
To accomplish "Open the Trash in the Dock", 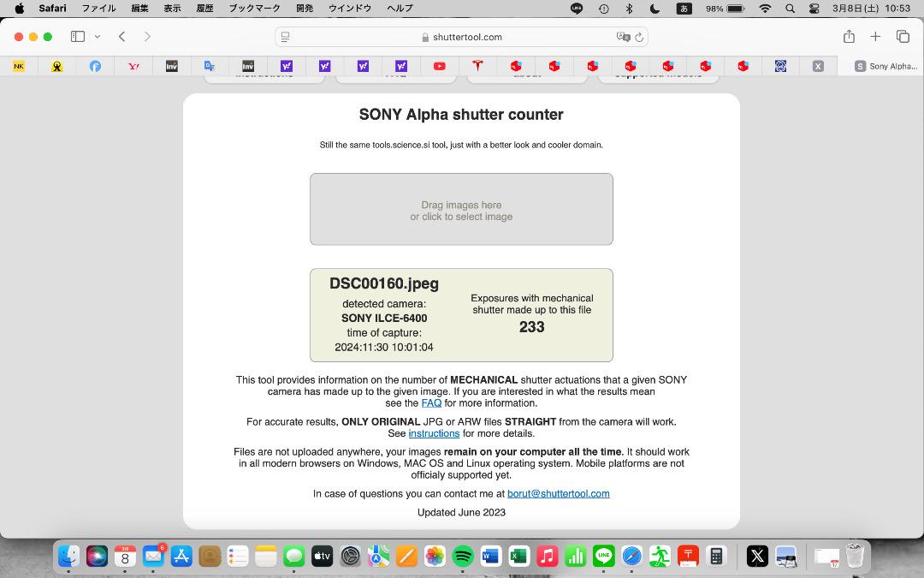I will (855, 556).
